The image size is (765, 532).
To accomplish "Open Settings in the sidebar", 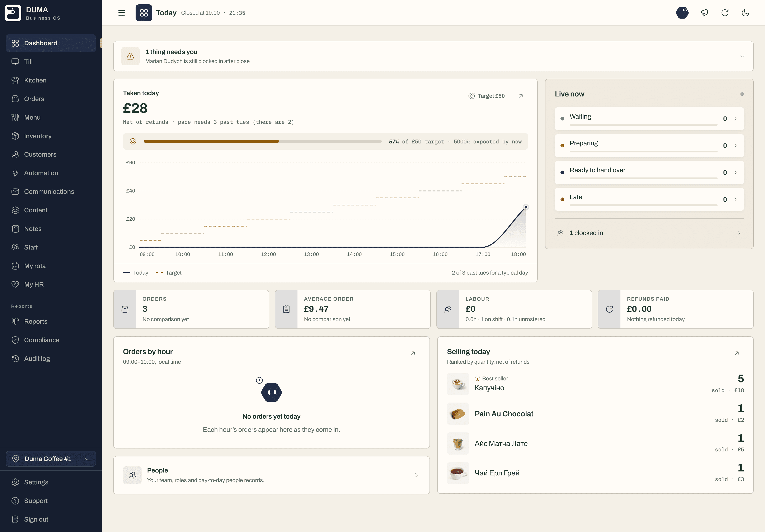I will tap(51, 482).
